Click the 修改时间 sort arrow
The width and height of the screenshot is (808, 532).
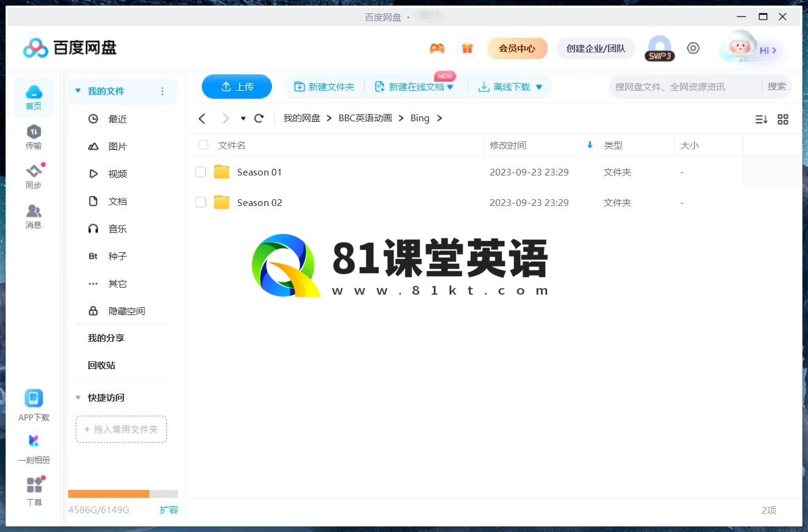coord(590,145)
